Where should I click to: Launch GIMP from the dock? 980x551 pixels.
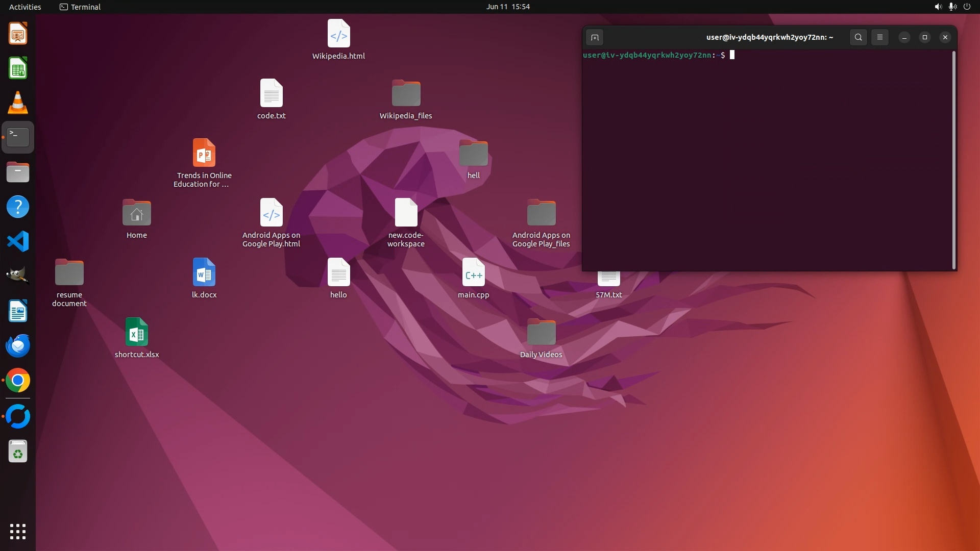(x=18, y=276)
